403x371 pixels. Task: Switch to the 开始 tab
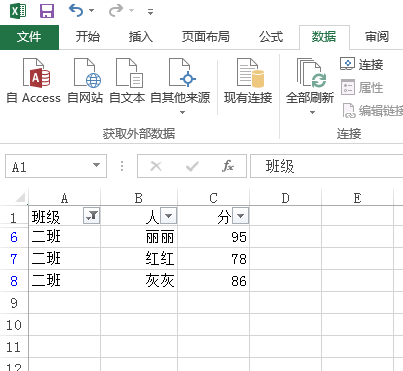(88, 37)
